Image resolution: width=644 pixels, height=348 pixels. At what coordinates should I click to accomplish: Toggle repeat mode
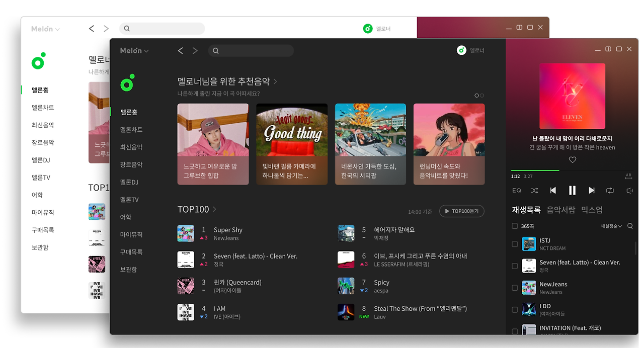click(610, 191)
